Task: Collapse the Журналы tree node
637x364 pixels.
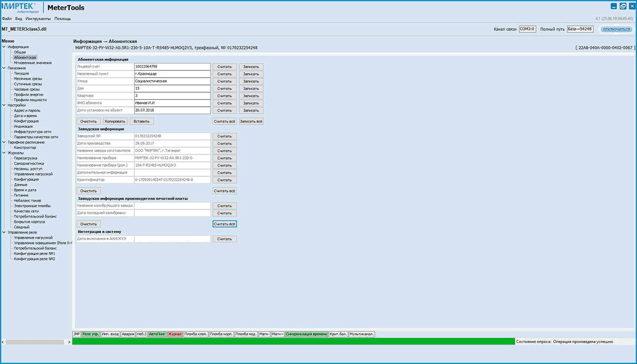Action: pos(4,153)
